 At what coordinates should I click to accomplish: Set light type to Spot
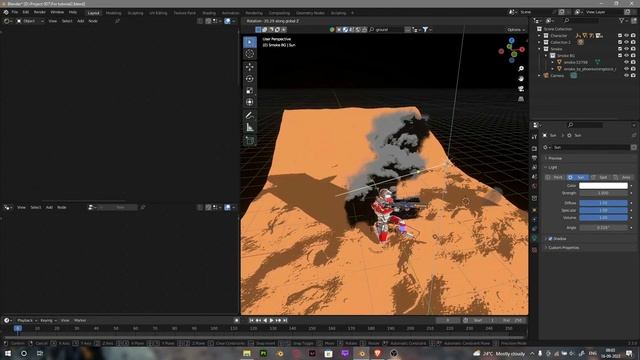click(x=601, y=177)
